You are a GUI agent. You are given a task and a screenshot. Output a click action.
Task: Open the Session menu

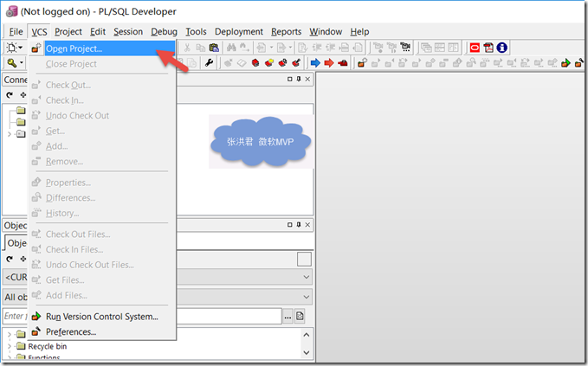pyautogui.click(x=128, y=31)
